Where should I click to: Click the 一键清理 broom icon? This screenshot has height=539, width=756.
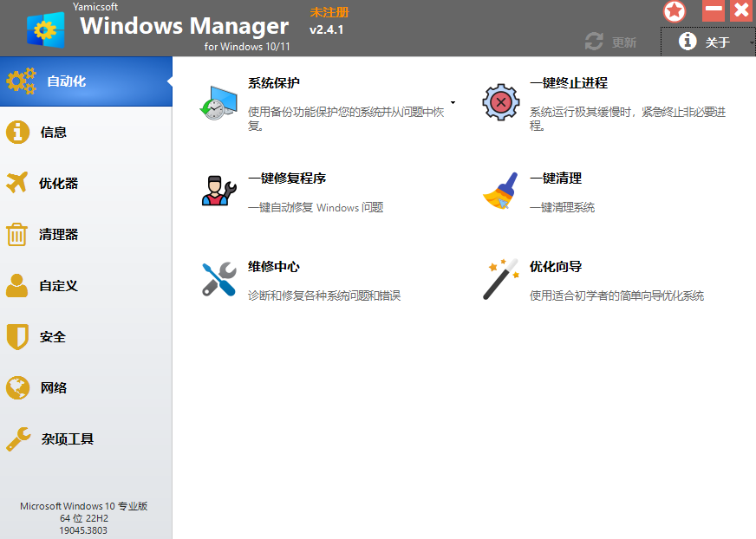click(500, 191)
